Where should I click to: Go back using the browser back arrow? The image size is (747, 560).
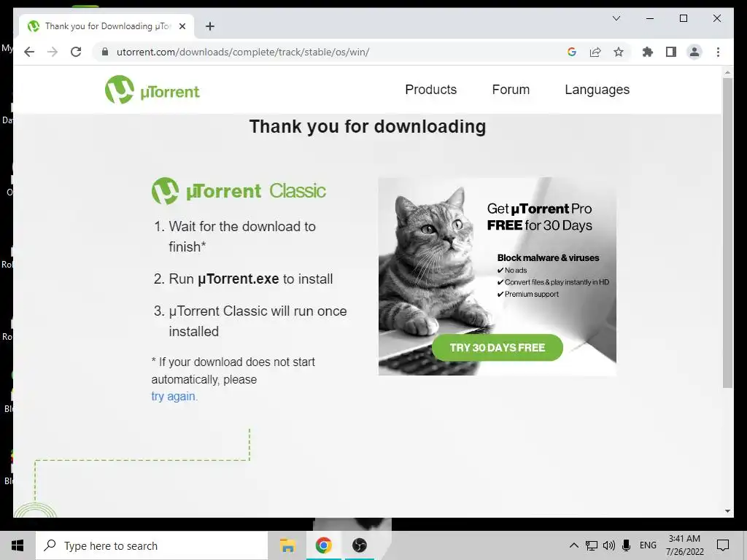tap(29, 52)
